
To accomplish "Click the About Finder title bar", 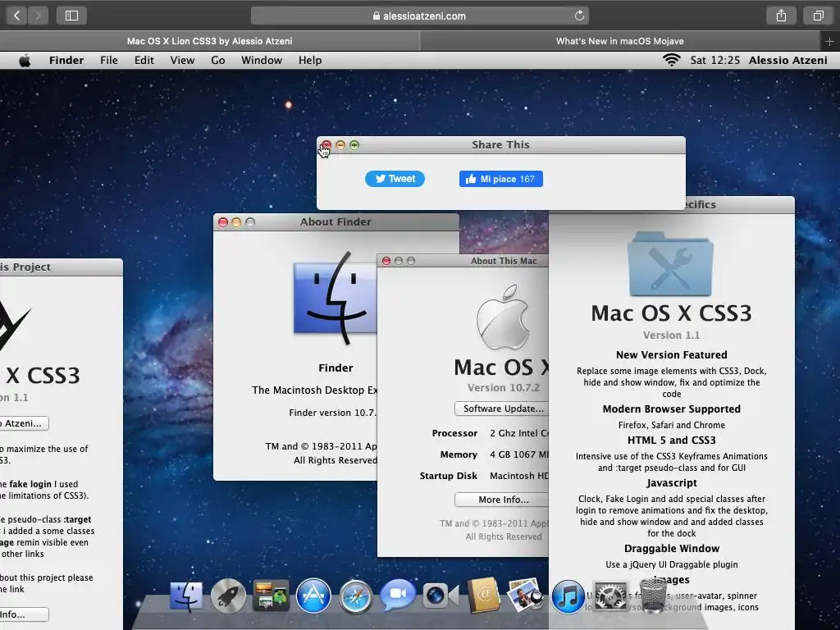I will [336, 221].
